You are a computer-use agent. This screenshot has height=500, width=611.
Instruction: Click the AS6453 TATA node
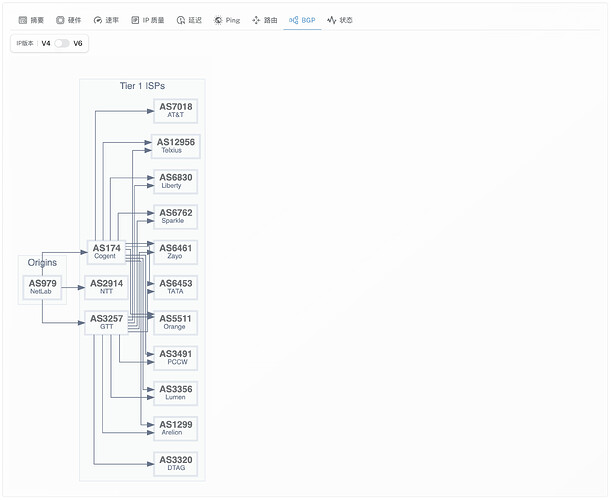pyautogui.click(x=176, y=287)
